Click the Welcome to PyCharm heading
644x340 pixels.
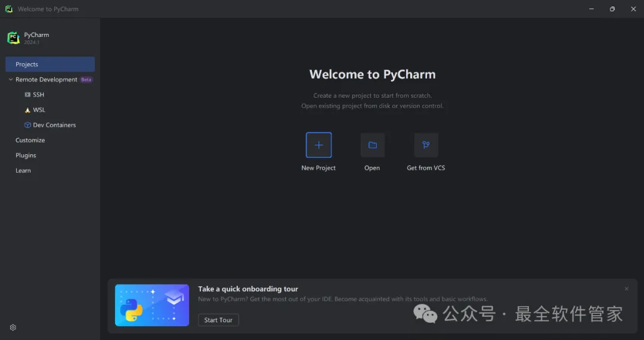(373, 74)
